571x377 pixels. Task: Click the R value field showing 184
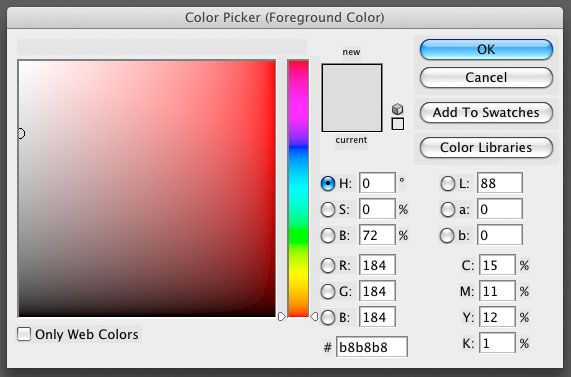(377, 265)
